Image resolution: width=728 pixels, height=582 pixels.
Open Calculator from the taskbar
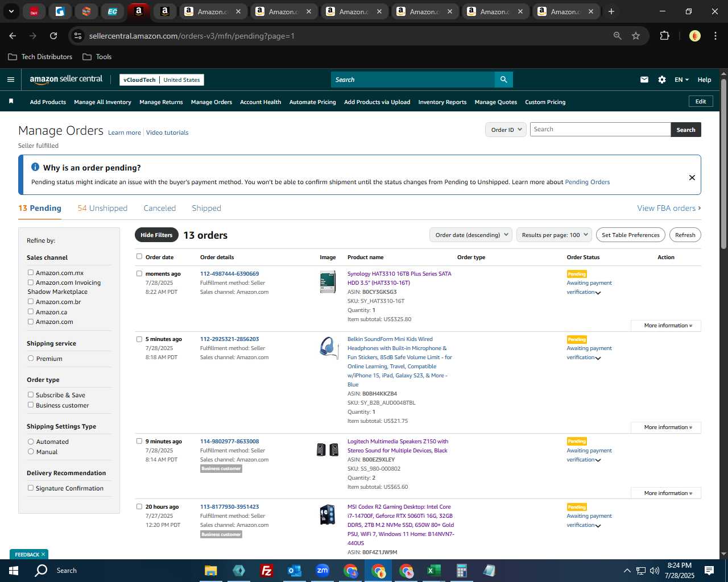pyautogui.click(x=461, y=571)
